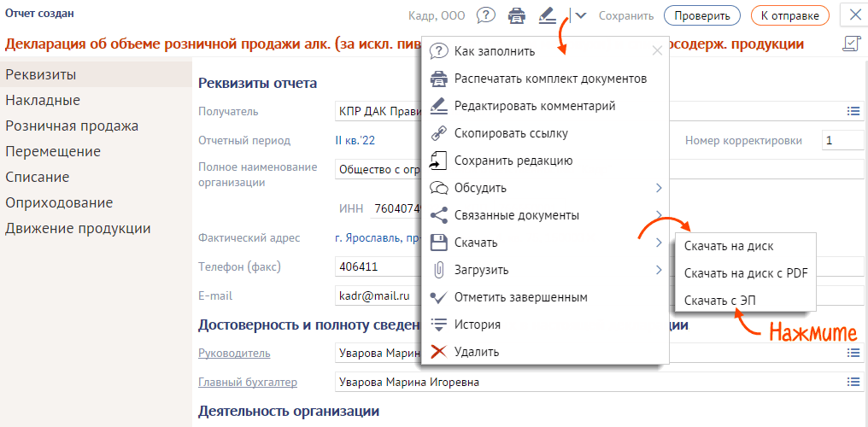The image size is (868, 427).
Task: Switch to Розничная продажа section
Action: 72,126
